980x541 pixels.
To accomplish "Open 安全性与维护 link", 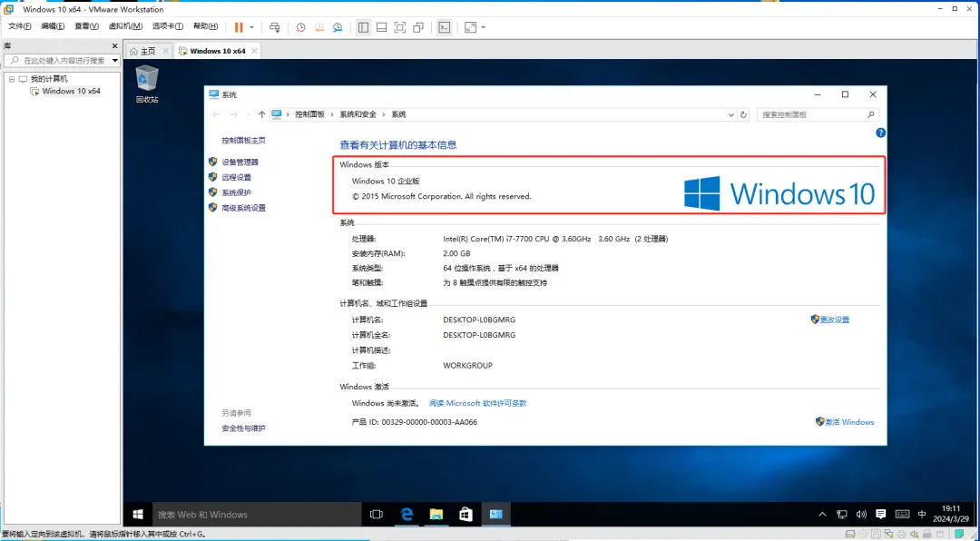I will [x=244, y=428].
